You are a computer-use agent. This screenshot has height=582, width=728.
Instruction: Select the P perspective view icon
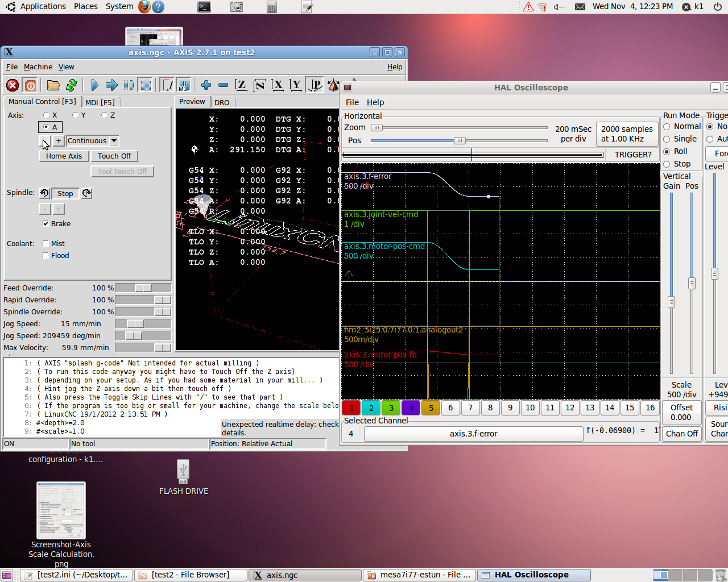(x=315, y=85)
